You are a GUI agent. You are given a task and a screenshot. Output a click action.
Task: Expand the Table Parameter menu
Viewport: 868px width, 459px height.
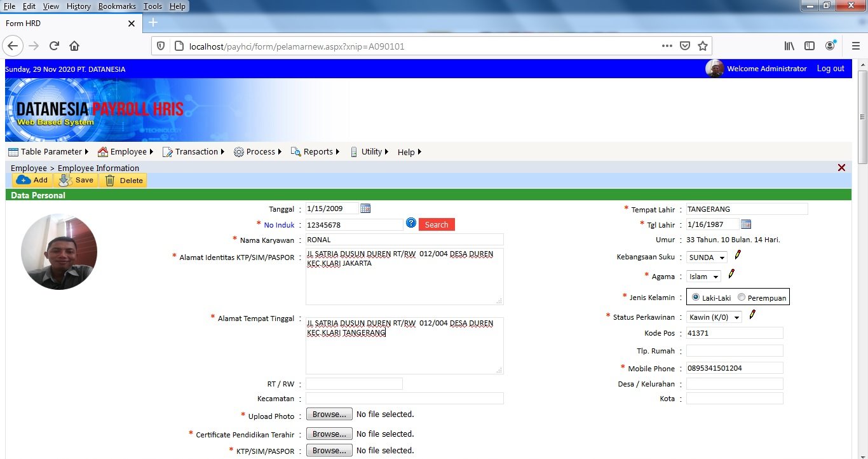pos(48,152)
